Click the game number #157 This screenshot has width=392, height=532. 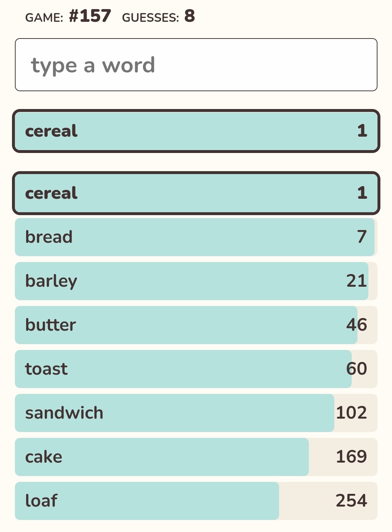(90, 16)
